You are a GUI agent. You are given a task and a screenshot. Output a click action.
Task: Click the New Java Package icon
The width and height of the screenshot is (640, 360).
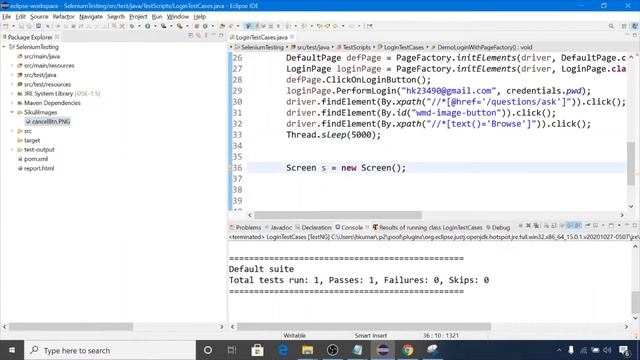click(196, 26)
